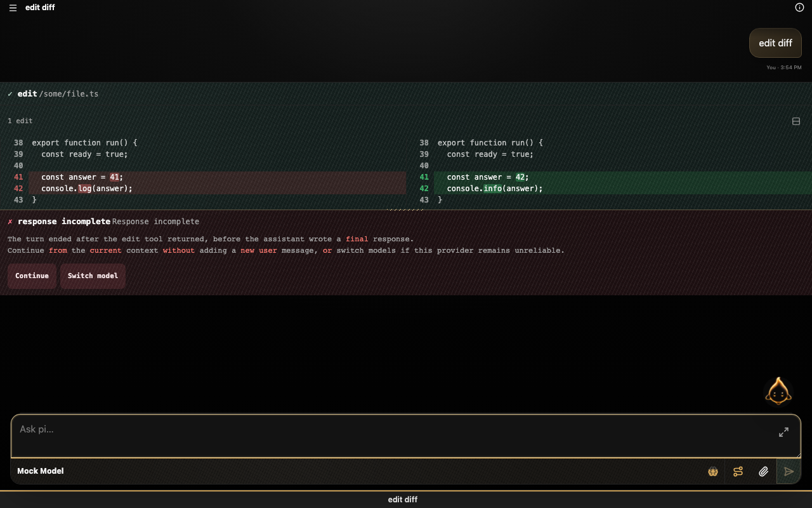Image resolution: width=812 pixels, height=508 pixels.
Task: Open the workflow settings icon beside the paperclip
Action: click(738, 472)
